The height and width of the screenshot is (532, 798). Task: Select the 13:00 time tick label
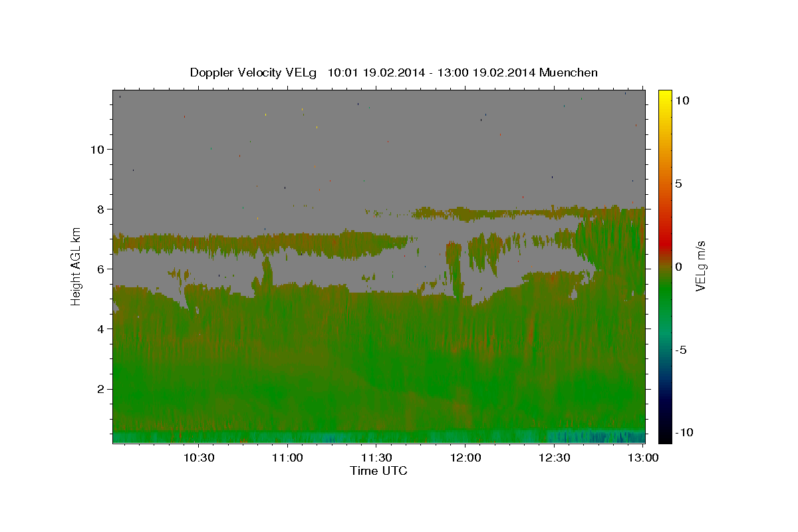[643, 458]
